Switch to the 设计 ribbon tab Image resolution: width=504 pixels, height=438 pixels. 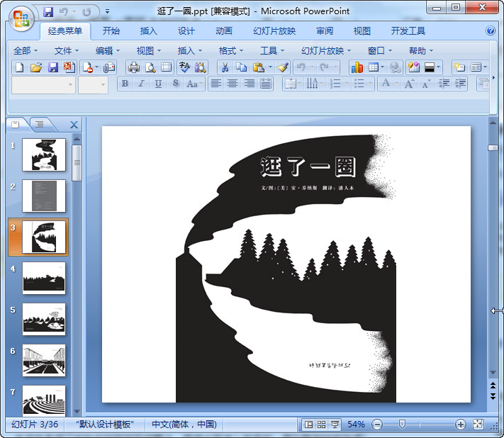(186, 31)
